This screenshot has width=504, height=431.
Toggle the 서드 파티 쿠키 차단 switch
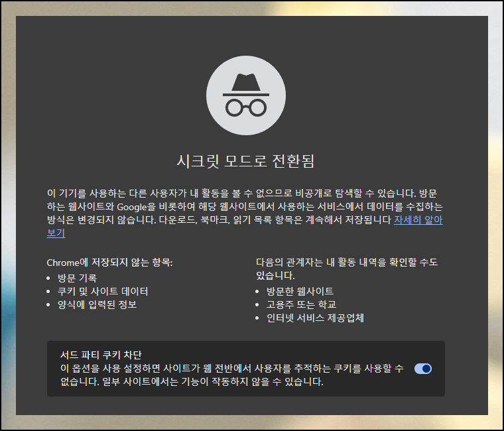[422, 369]
